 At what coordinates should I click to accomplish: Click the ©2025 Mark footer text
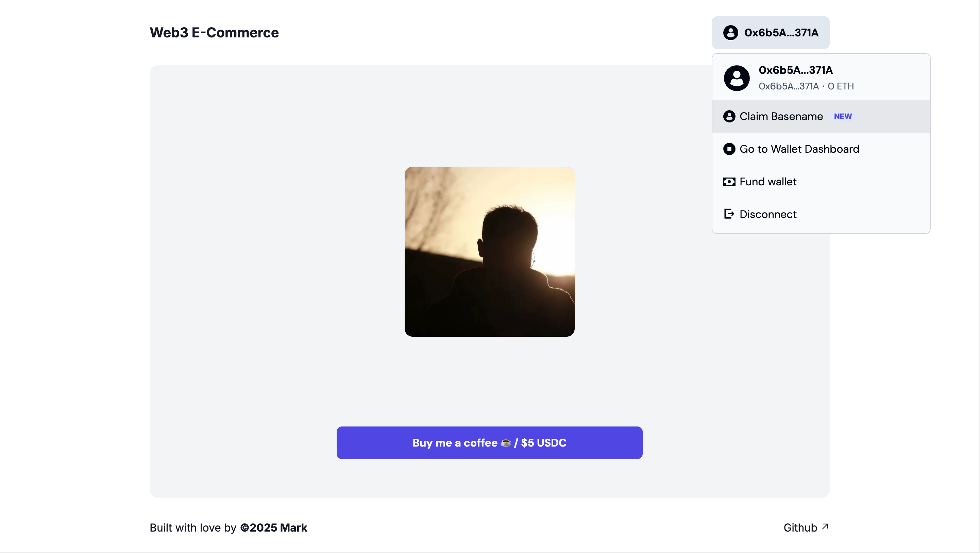tap(273, 527)
